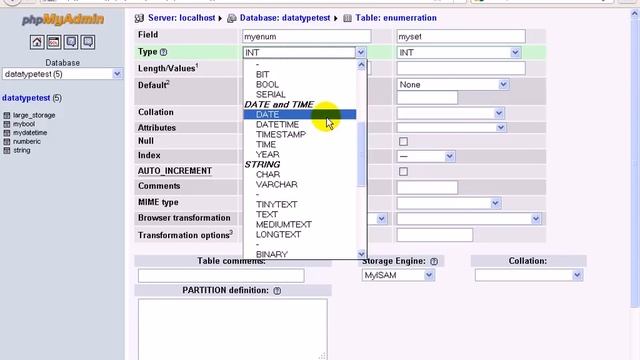Click the string table icon
Viewport: 640px width, 360px height.
(x=7, y=151)
